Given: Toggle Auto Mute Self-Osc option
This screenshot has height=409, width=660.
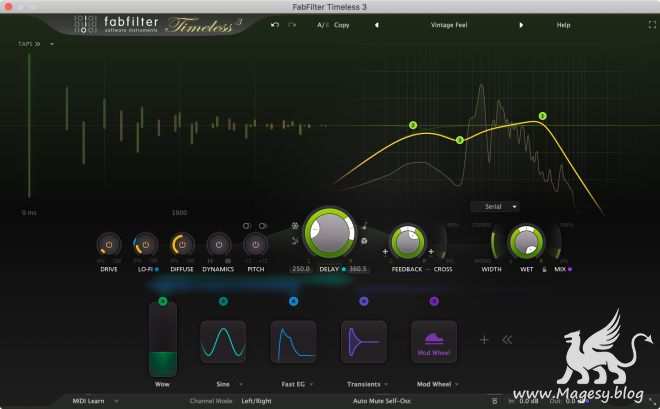Looking at the screenshot, I should pyautogui.click(x=382, y=401).
